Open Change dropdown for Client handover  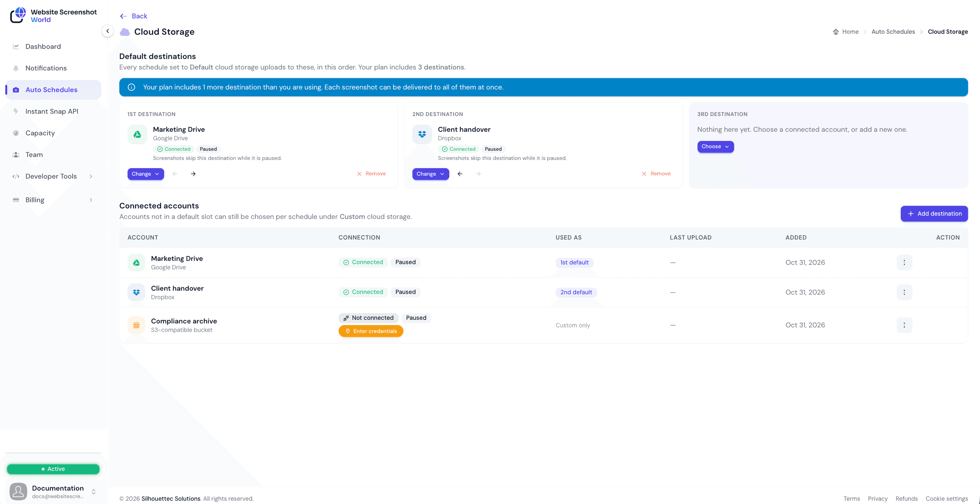pos(431,174)
